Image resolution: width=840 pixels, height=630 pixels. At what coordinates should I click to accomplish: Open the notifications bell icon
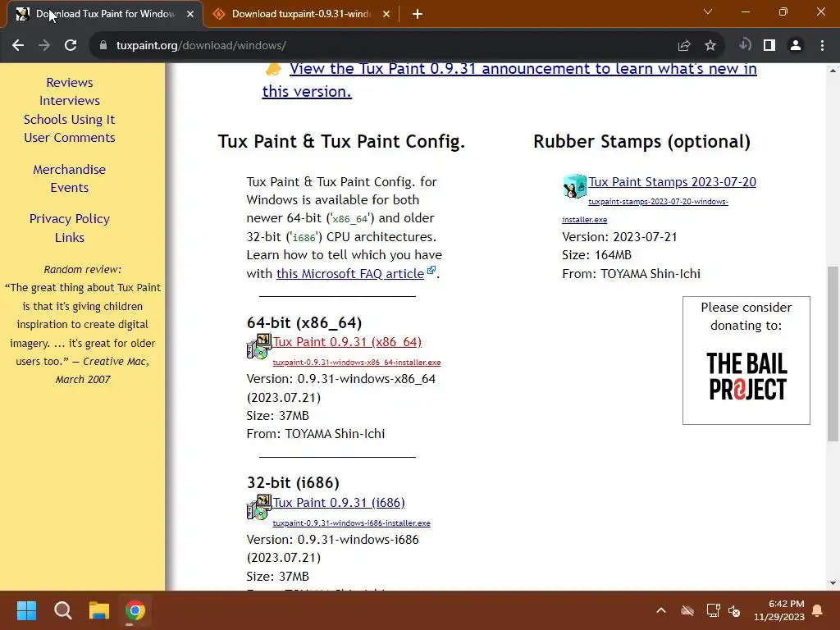tap(818, 610)
